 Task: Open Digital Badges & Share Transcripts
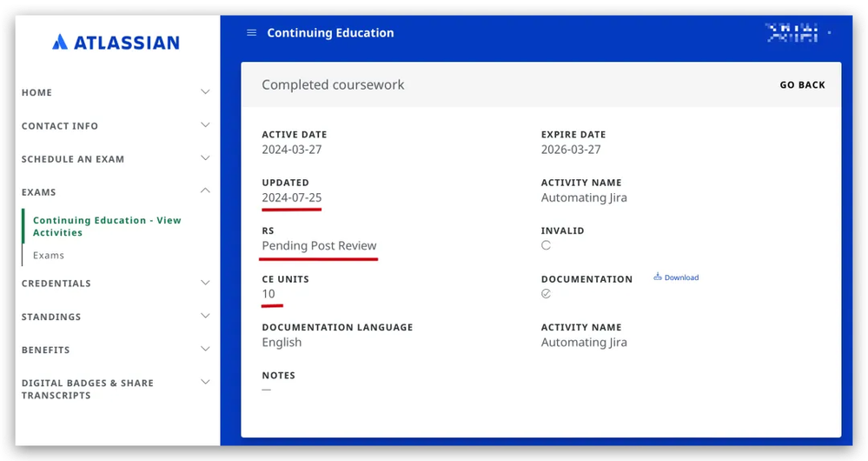[88, 389]
